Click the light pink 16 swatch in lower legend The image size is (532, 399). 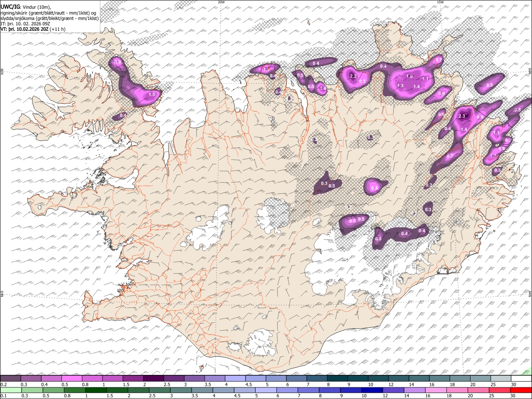pos(436,390)
